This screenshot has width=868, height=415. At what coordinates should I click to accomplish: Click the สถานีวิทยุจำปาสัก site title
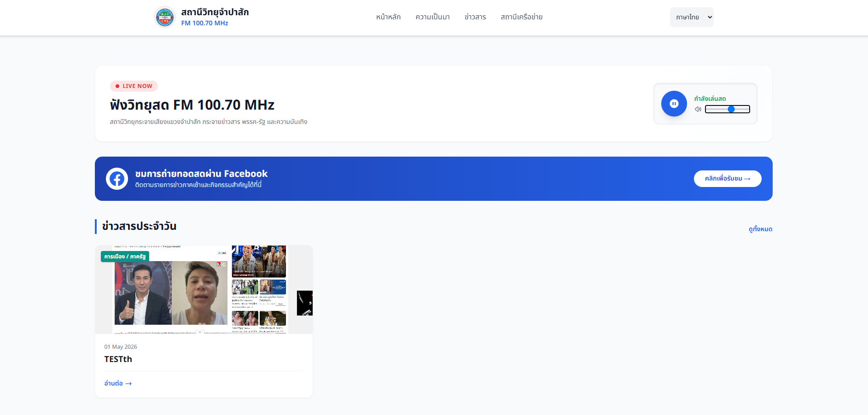point(215,12)
